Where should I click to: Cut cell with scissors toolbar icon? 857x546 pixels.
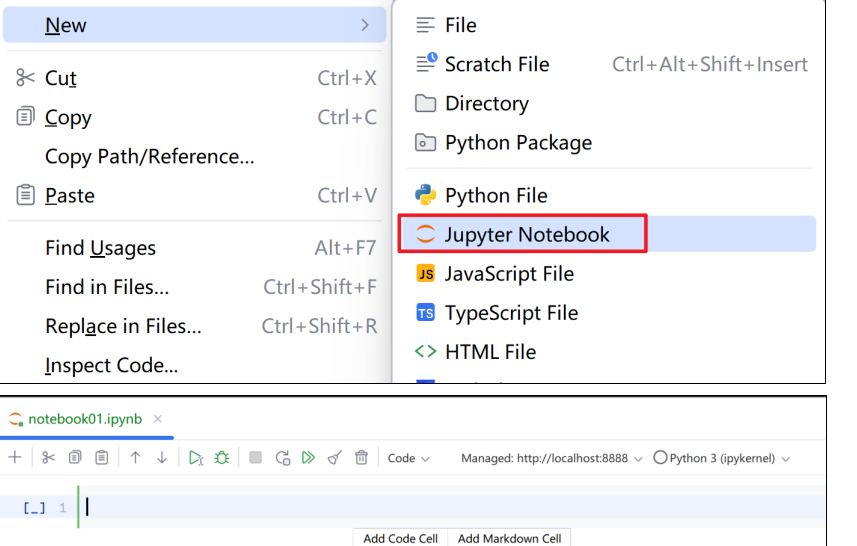(x=48, y=457)
